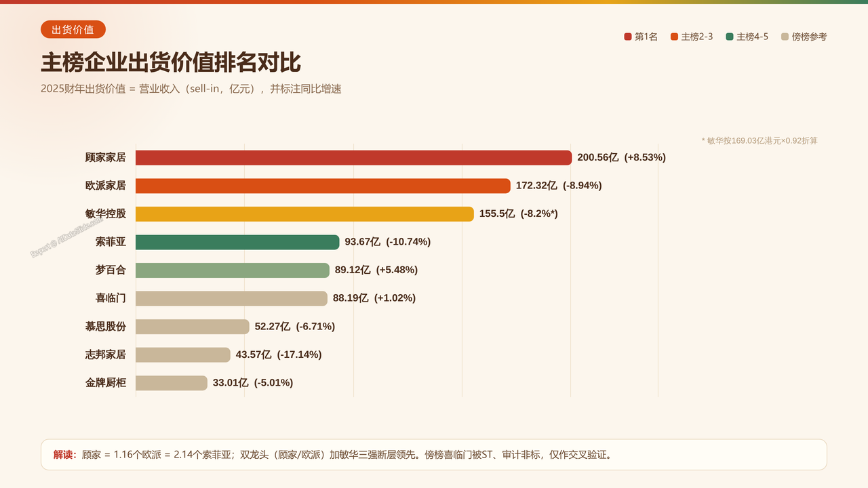Click the value 52.27亿 (-6.71%)
The image size is (868, 488).
pyautogui.click(x=295, y=327)
